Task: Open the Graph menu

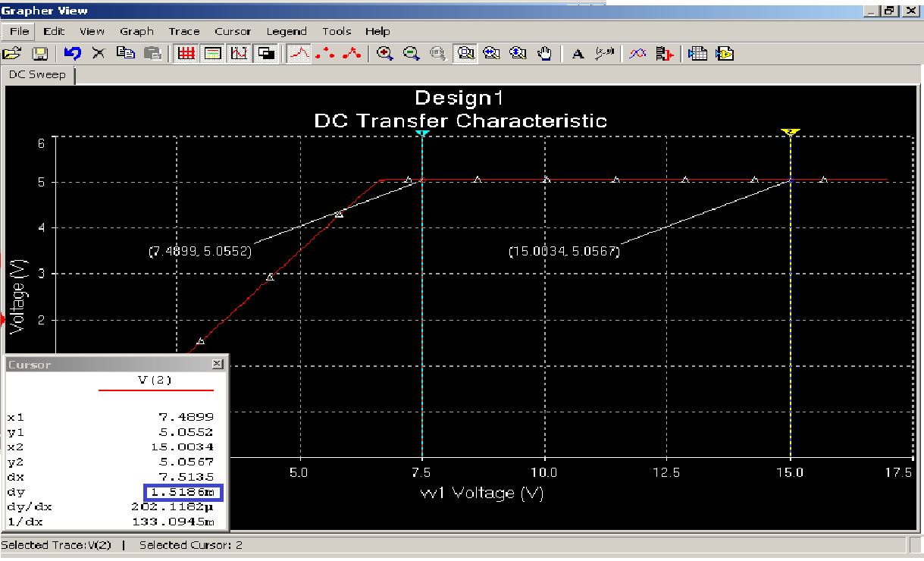Action: point(136,31)
